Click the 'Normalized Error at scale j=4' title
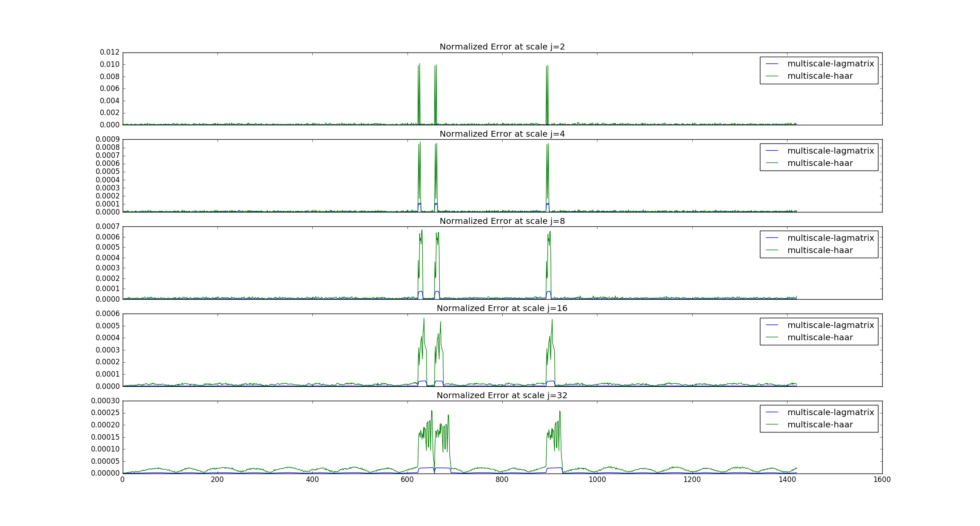980x526 pixels. [502, 134]
